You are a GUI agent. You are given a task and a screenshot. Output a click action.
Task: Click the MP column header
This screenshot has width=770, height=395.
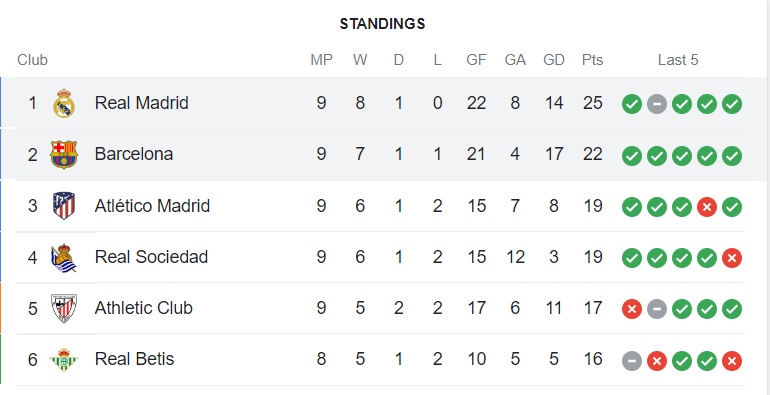321,60
